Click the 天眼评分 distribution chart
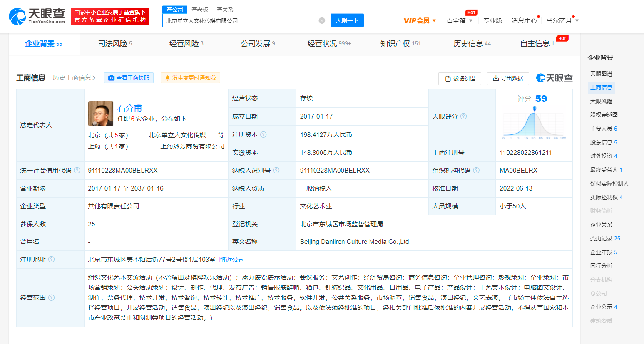This screenshot has height=344, width=644. coord(534,124)
